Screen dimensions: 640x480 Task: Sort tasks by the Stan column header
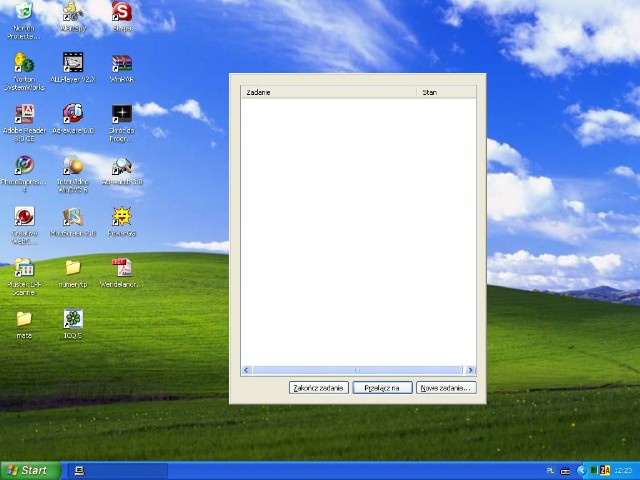446,92
